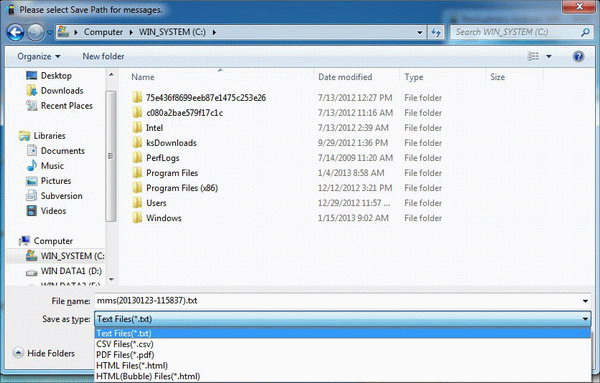Select folder 75e436f8699eeb87e1475c253e26

coord(206,98)
